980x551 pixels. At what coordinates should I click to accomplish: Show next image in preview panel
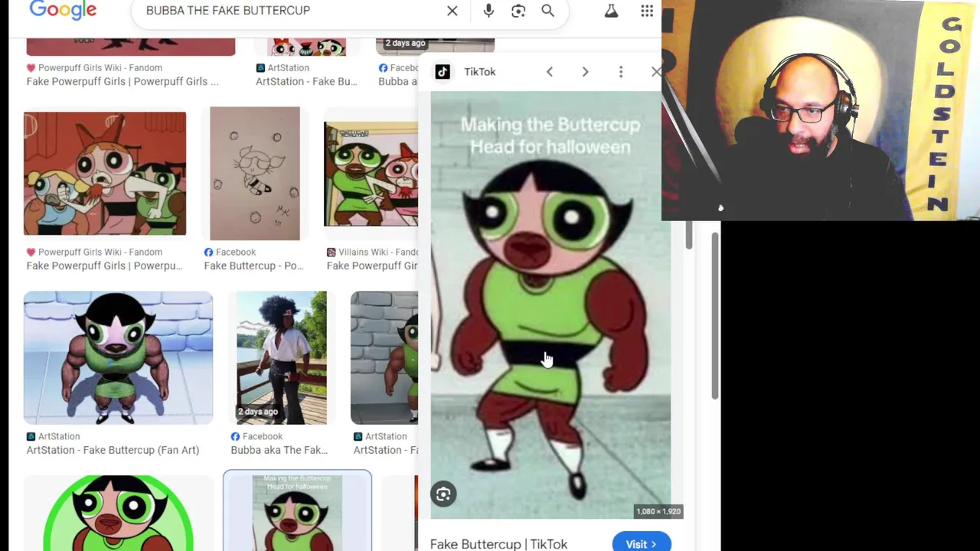point(585,72)
